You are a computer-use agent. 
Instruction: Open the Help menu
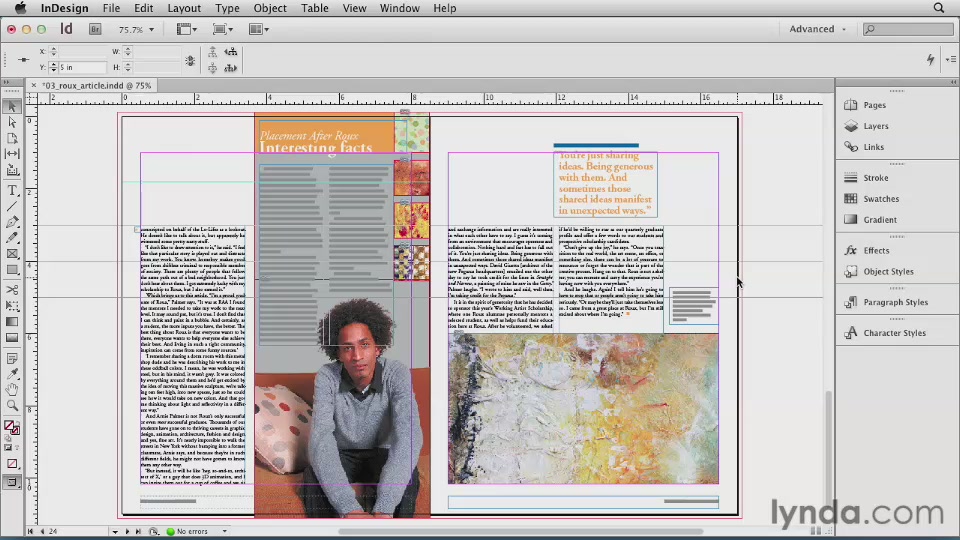(444, 8)
